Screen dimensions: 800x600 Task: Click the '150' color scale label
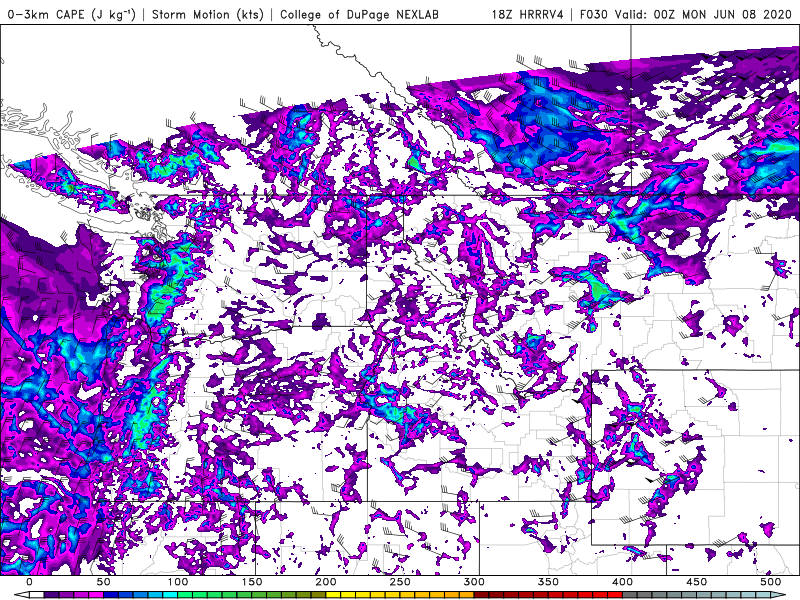[252, 582]
